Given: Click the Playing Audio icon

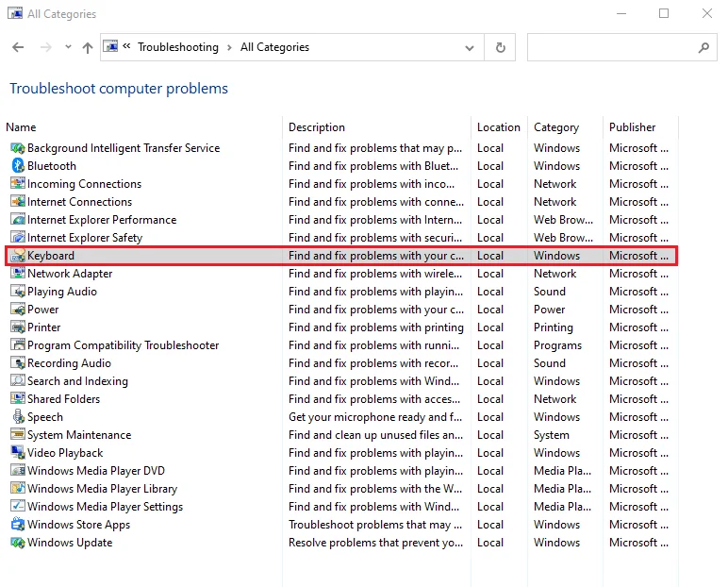Looking at the screenshot, I should [18, 292].
